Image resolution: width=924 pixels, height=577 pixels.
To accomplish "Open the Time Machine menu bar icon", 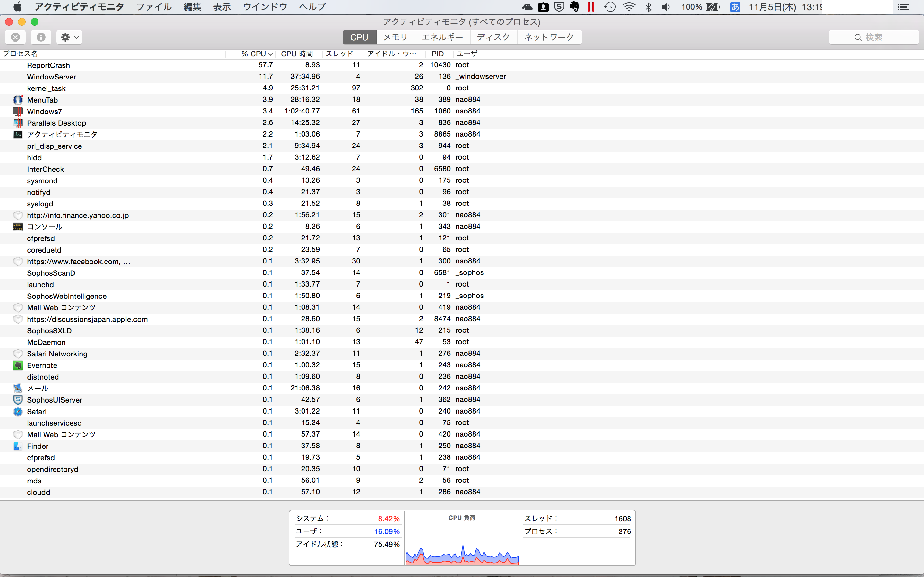I will pos(610,6).
